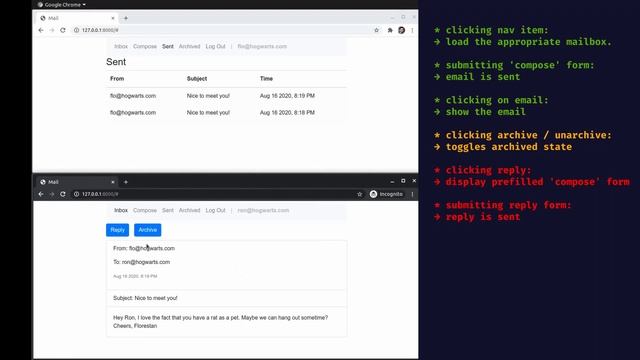Click the Incognito indicator icon
Viewport: 640px width, 360px height.
pyautogui.click(x=373, y=194)
